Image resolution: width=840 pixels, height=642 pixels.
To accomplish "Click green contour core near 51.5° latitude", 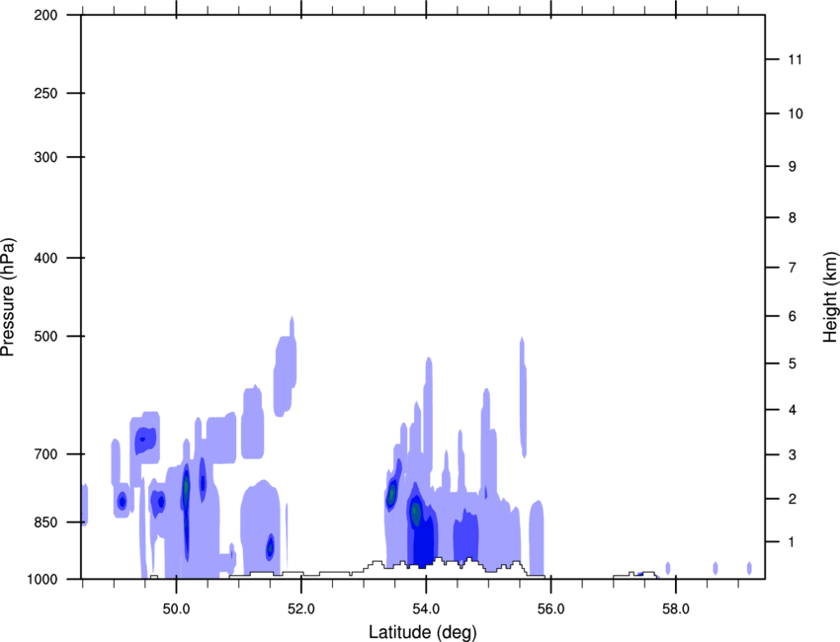I will point(271,548).
